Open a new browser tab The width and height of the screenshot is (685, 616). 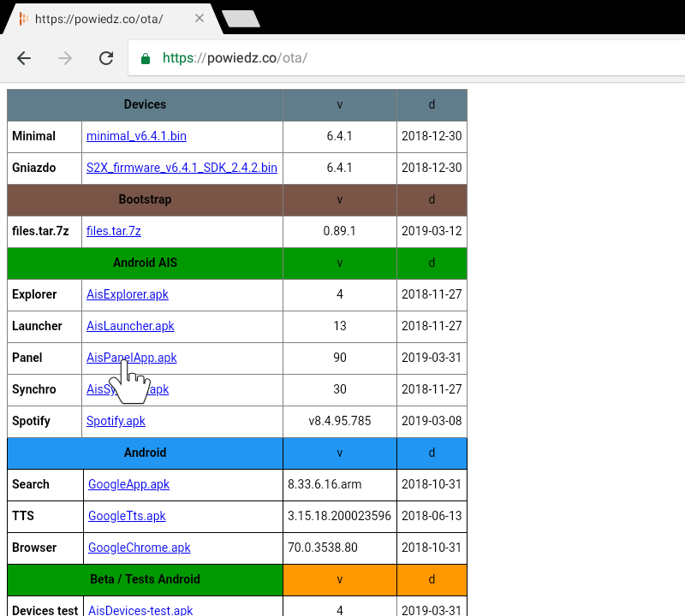point(241,17)
